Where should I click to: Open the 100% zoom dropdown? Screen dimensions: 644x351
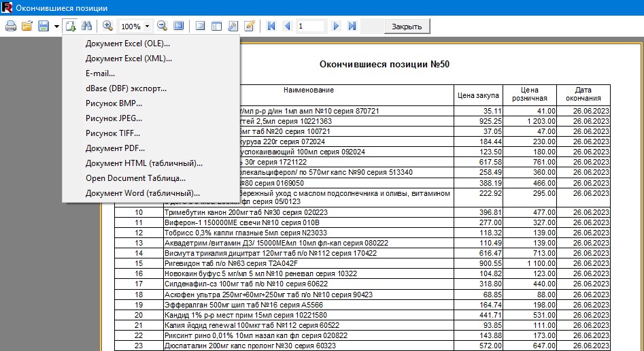(x=147, y=27)
